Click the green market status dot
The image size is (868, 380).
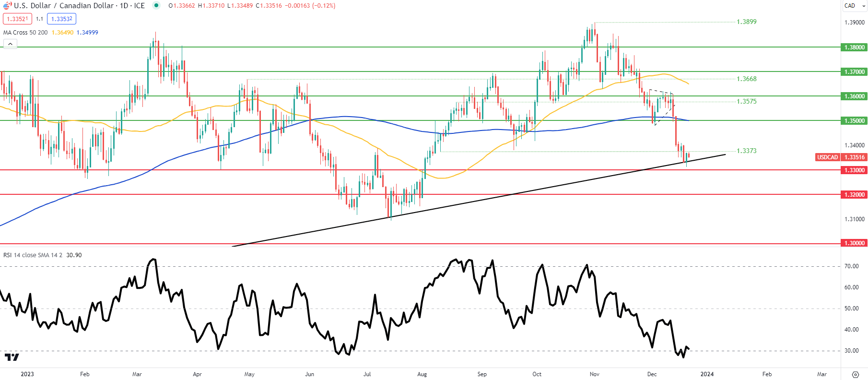tap(156, 6)
